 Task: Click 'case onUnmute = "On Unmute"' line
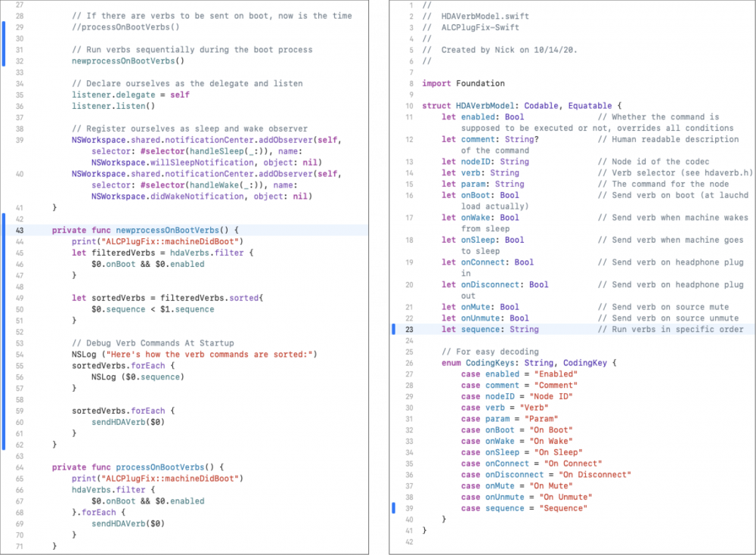526,497
